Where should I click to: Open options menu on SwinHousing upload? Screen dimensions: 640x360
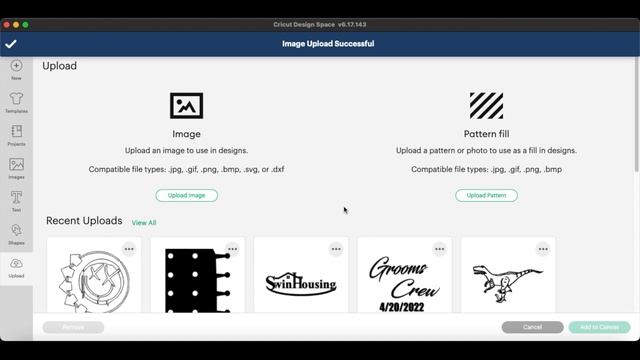click(336, 249)
